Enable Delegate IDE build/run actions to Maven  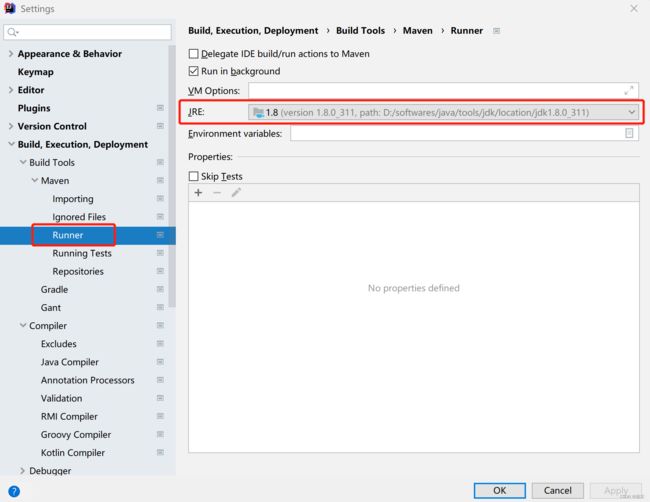point(193,53)
